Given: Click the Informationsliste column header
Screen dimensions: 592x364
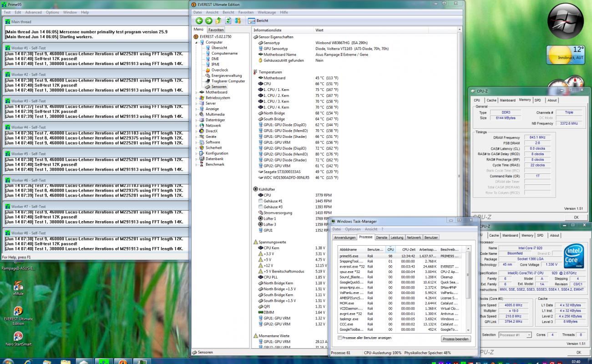Looking at the screenshot, I should (x=282, y=30).
